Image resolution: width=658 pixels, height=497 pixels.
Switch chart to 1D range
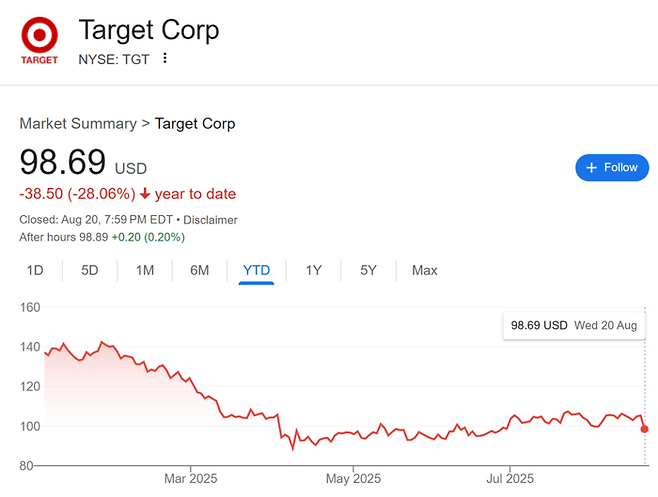coord(35,270)
